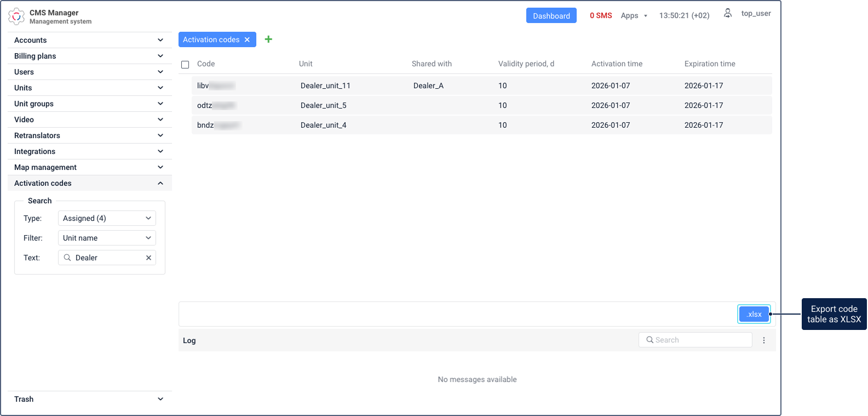Select the Dealer_unit_4 cell
This screenshot has width=868, height=416.
click(323, 125)
